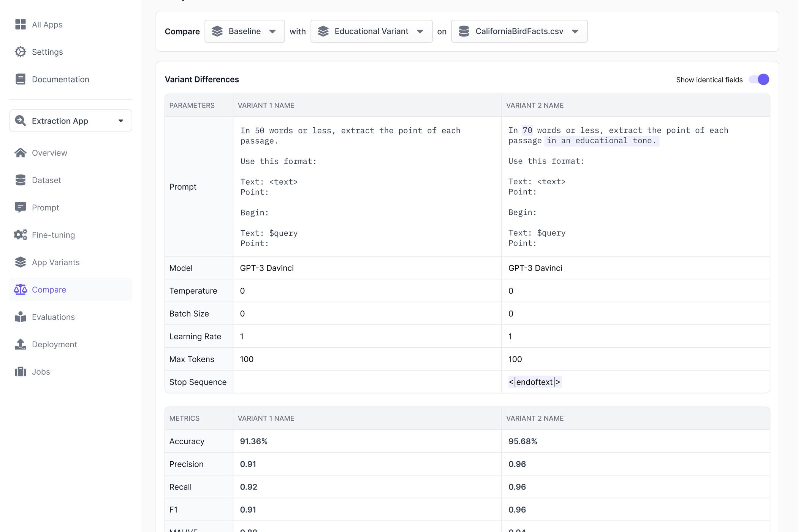798x532 pixels.
Task: Open the Baseline variant dropdown
Action: point(245,31)
